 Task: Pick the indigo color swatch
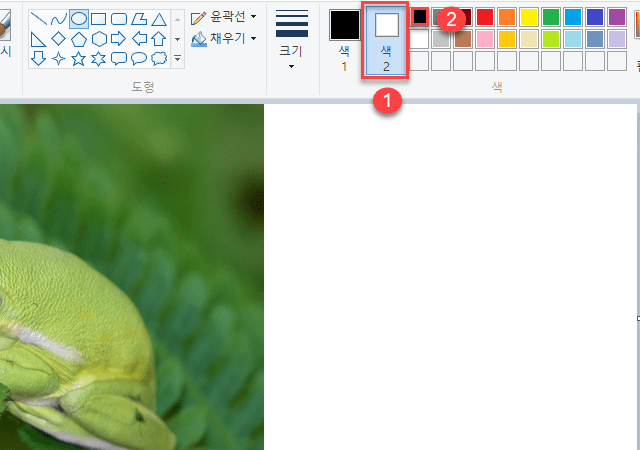pyautogui.click(x=595, y=17)
